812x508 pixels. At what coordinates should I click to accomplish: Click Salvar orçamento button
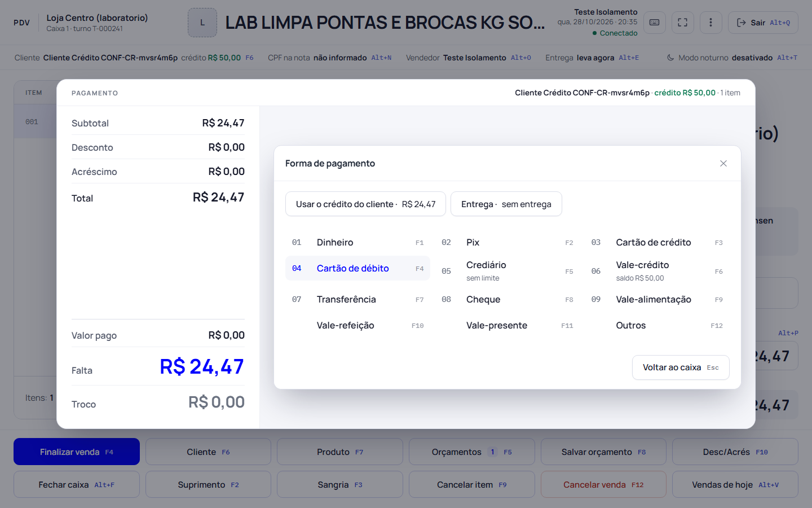[603, 452]
